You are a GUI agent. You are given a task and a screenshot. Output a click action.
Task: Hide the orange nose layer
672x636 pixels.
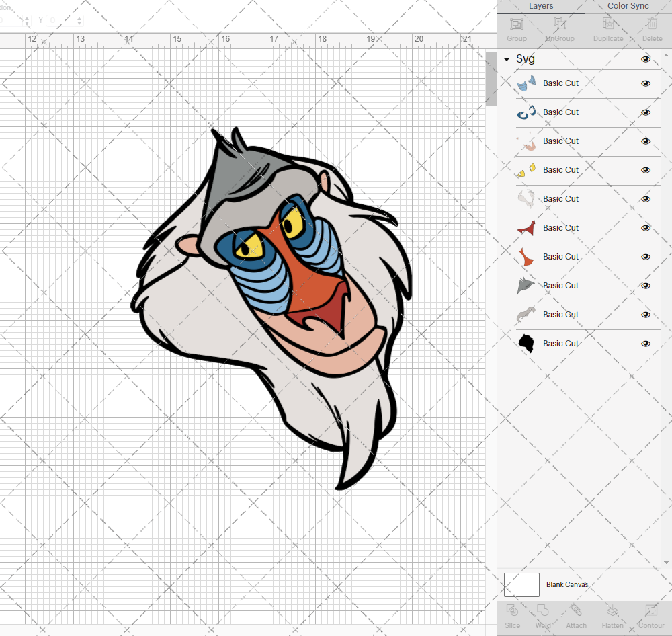645,257
